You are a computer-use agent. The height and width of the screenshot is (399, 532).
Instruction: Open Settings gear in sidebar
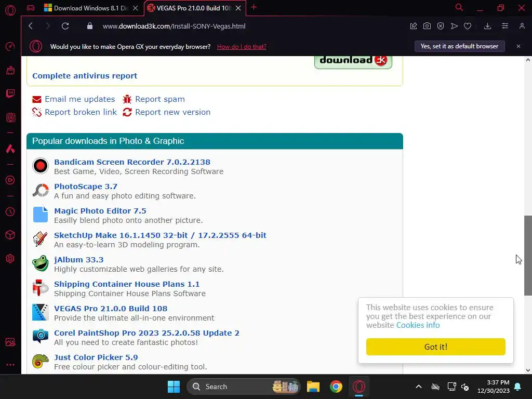[x=10, y=259]
